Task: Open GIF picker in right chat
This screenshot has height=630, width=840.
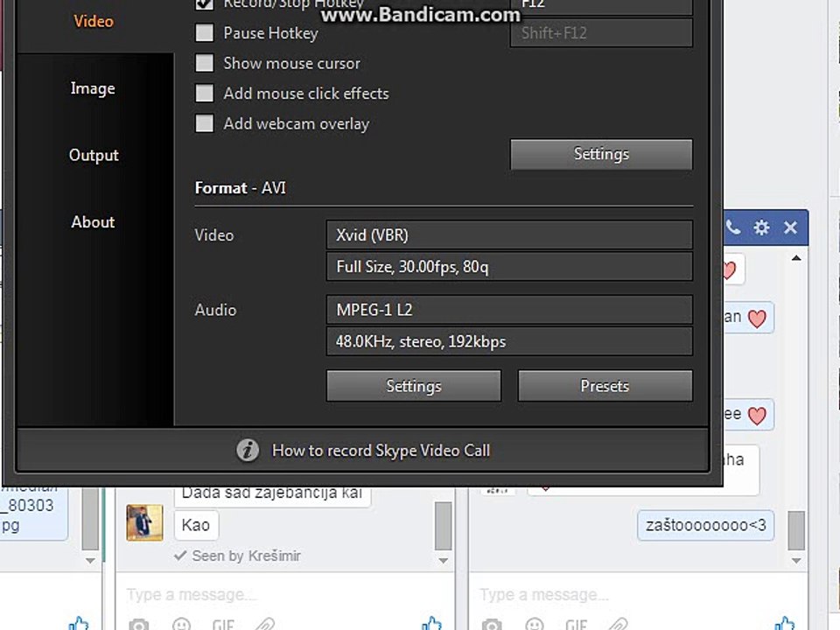Action: [576, 625]
